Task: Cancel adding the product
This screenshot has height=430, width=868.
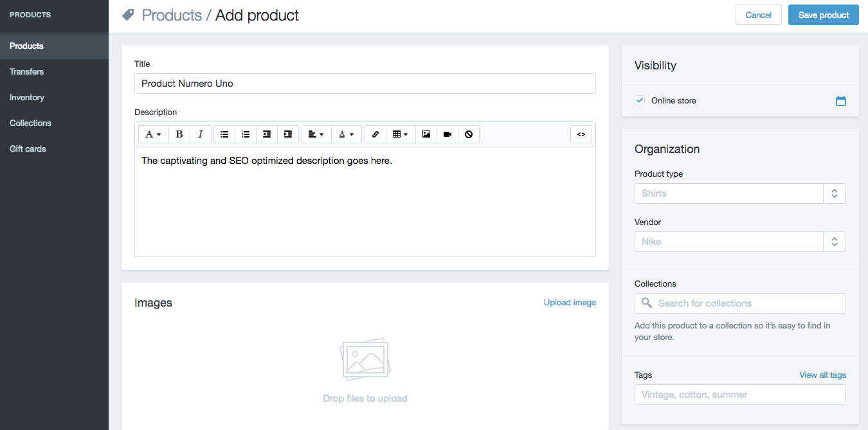Action: point(759,15)
